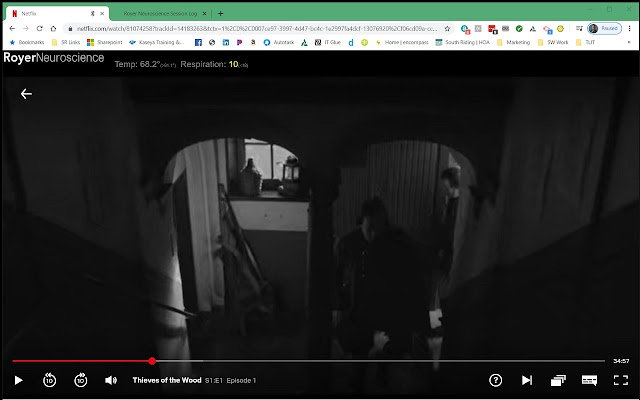Click the purple P bookmark icon
This screenshot has width=640, height=400.
[240, 42]
